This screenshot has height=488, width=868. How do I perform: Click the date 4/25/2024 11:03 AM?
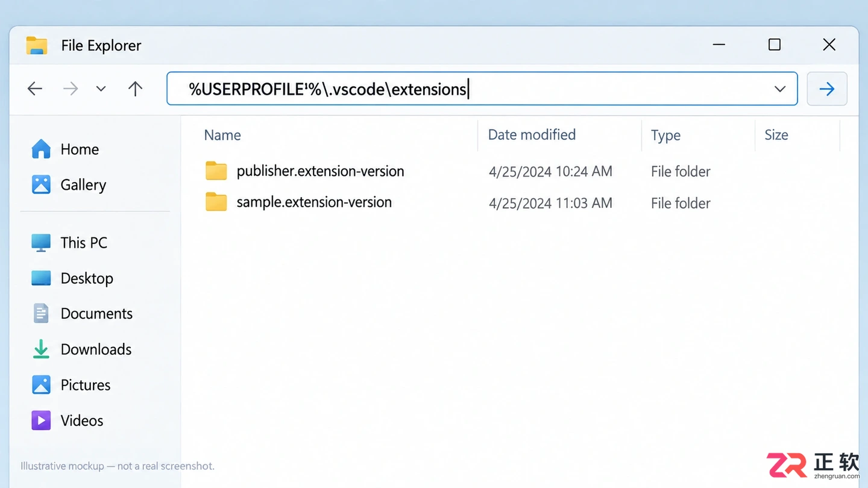(550, 203)
